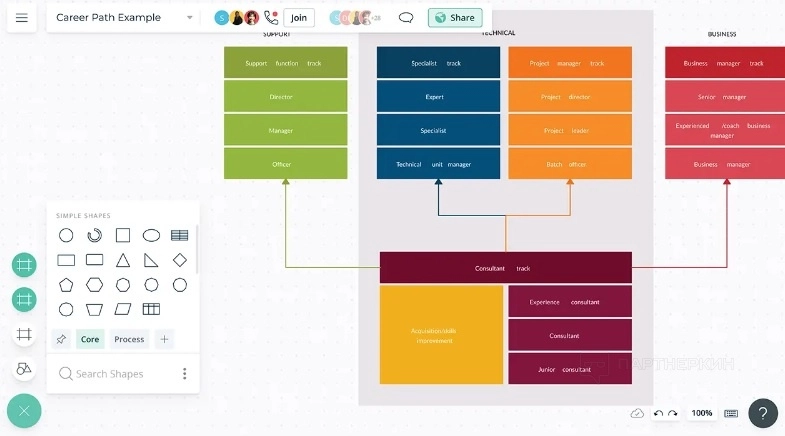Open the hamburger main menu
Viewport: 785px width, 436px height.
tap(22, 18)
